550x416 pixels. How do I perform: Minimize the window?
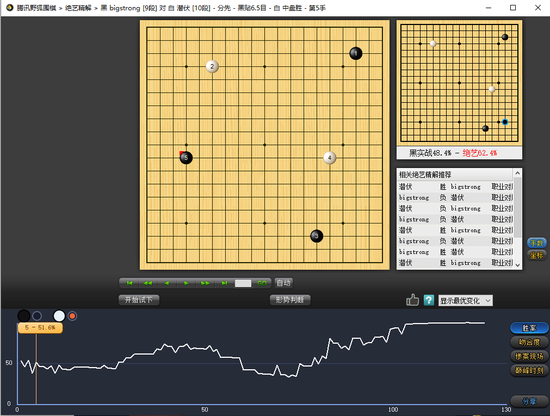(x=488, y=7)
